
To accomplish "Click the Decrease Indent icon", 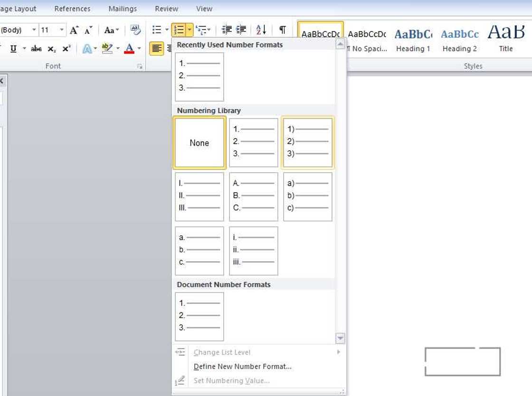I will point(227,29).
